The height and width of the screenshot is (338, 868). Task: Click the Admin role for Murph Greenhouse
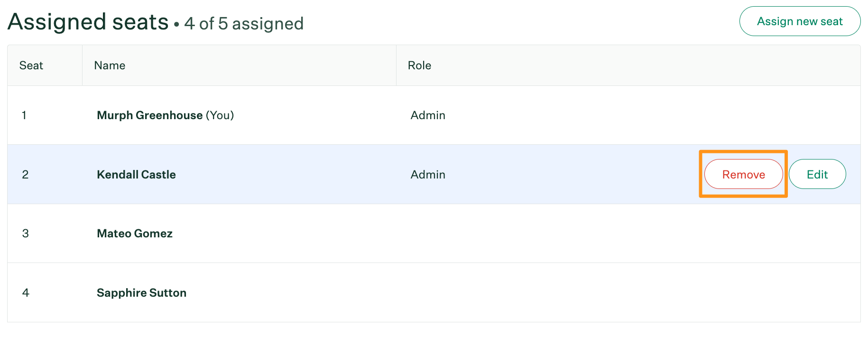coord(427,115)
